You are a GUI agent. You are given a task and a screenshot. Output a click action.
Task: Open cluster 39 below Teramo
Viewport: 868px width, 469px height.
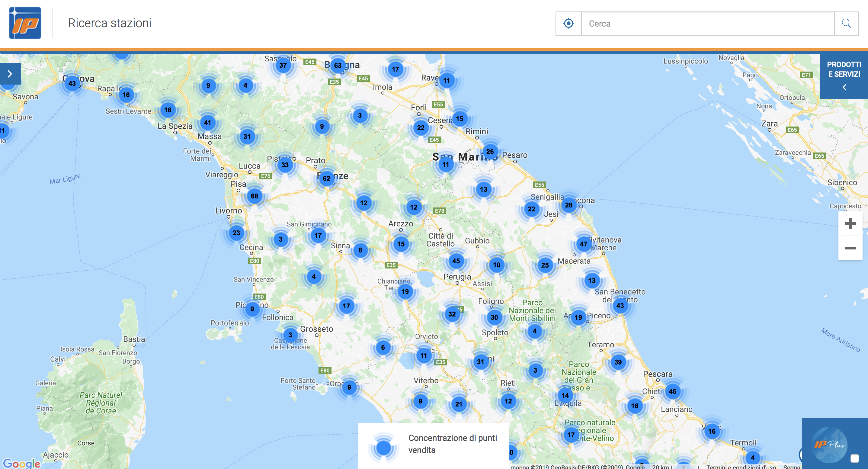pyautogui.click(x=618, y=362)
